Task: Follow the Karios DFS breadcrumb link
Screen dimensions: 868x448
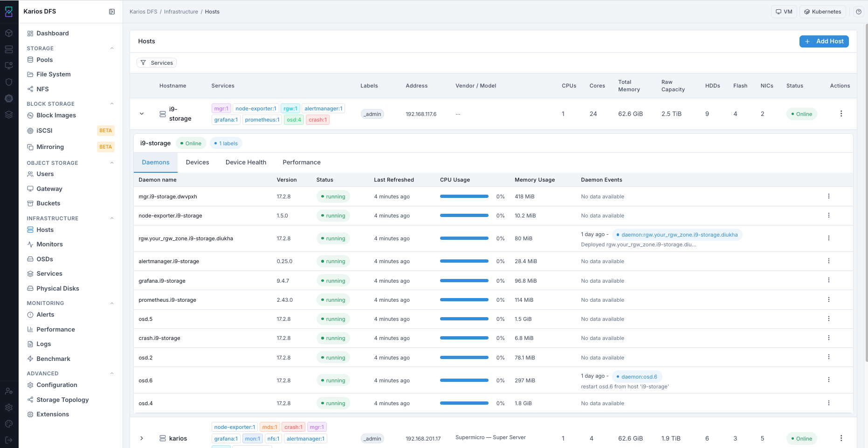Action: 144,12
